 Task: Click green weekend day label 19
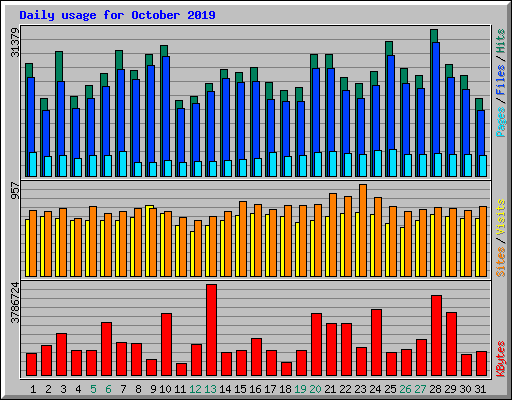click(x=300, y=389)
